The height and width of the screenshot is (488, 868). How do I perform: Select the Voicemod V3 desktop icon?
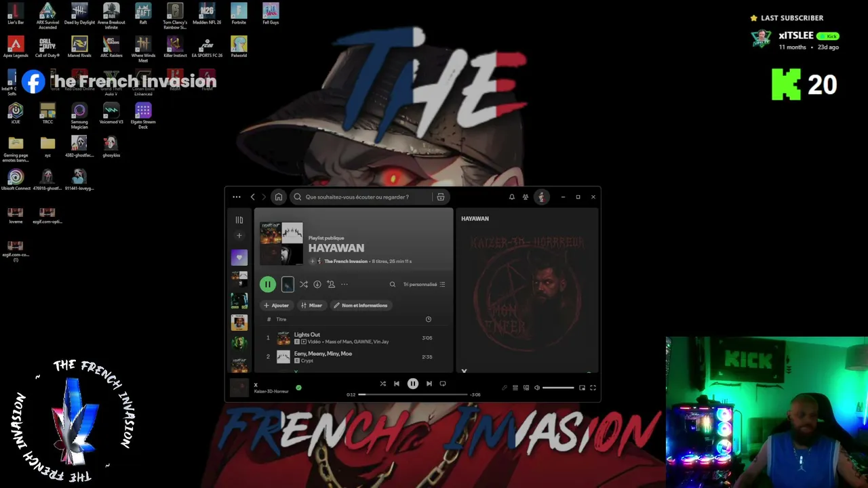(x=111, y=114)
